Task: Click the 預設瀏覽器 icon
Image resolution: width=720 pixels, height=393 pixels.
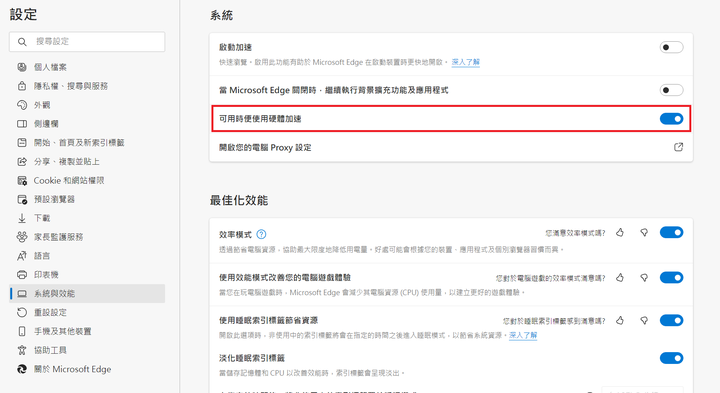Action: click(x=22, y=199)
